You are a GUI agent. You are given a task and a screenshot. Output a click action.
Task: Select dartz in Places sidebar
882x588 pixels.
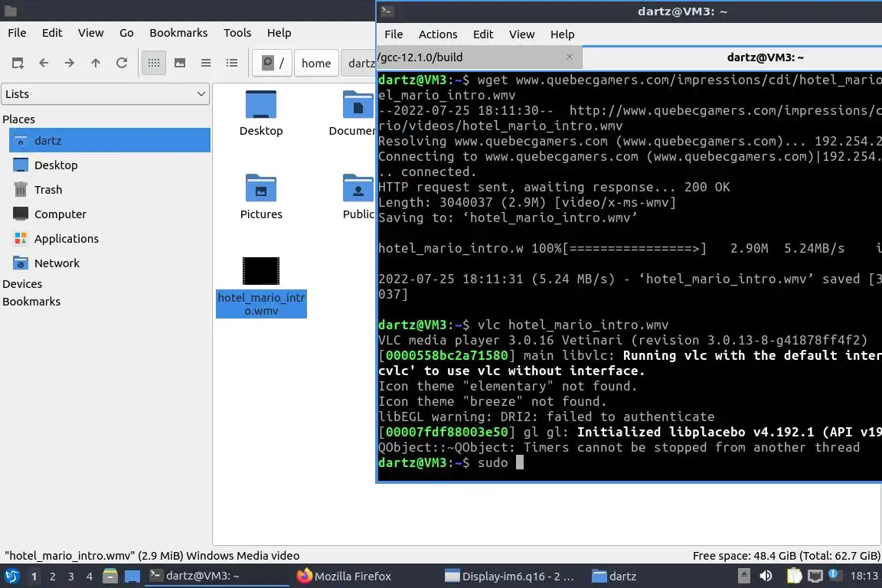(x=109, y=140)
